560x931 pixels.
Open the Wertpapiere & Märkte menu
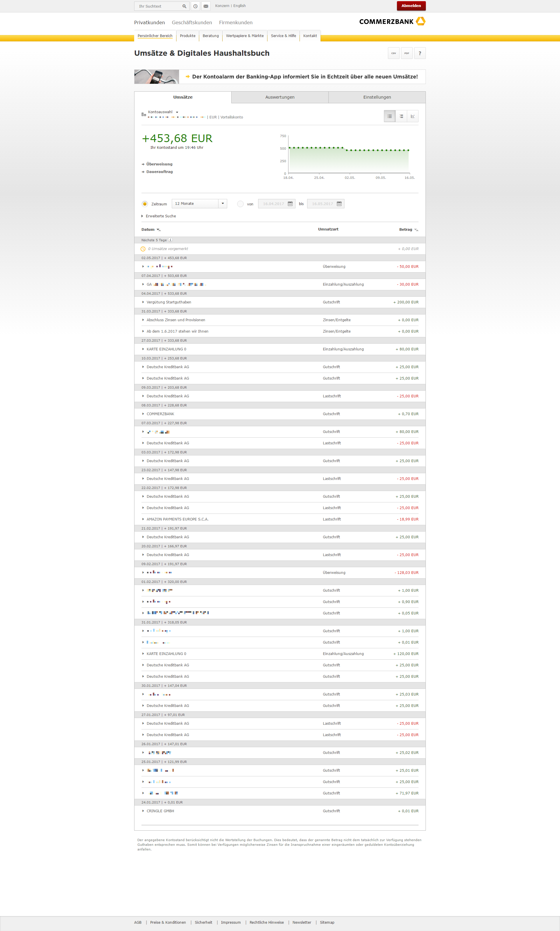coord(244,36)
